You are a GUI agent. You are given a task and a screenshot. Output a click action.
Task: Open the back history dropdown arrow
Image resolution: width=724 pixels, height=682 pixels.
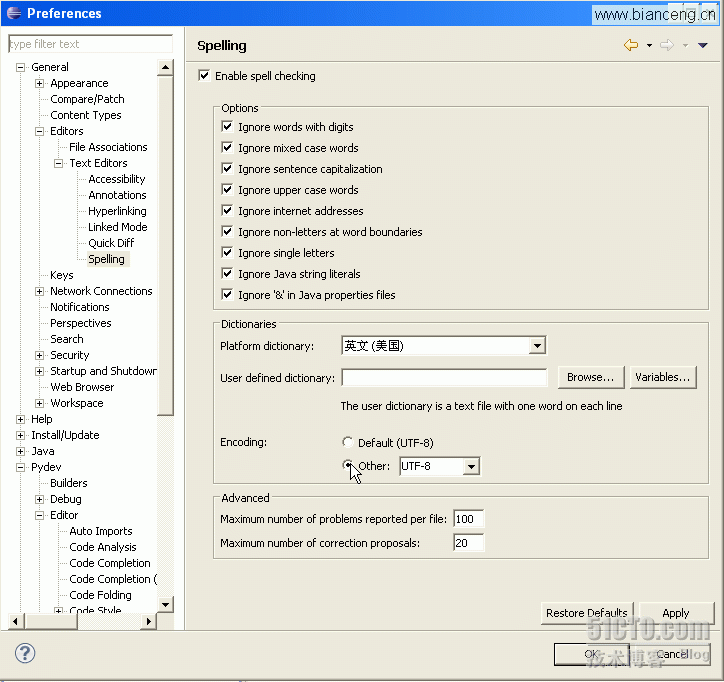click(x=649, y=45)
